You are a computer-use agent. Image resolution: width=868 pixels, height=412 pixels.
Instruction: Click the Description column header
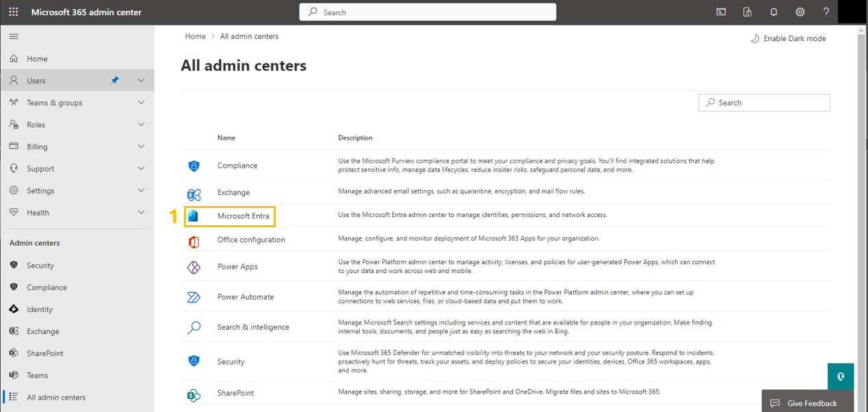[356, 138]
